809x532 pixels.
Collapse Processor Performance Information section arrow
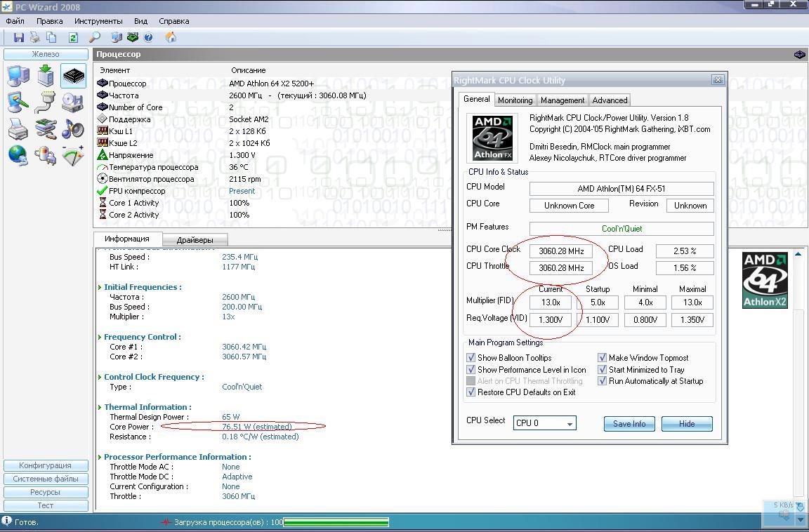coord(100,457)
